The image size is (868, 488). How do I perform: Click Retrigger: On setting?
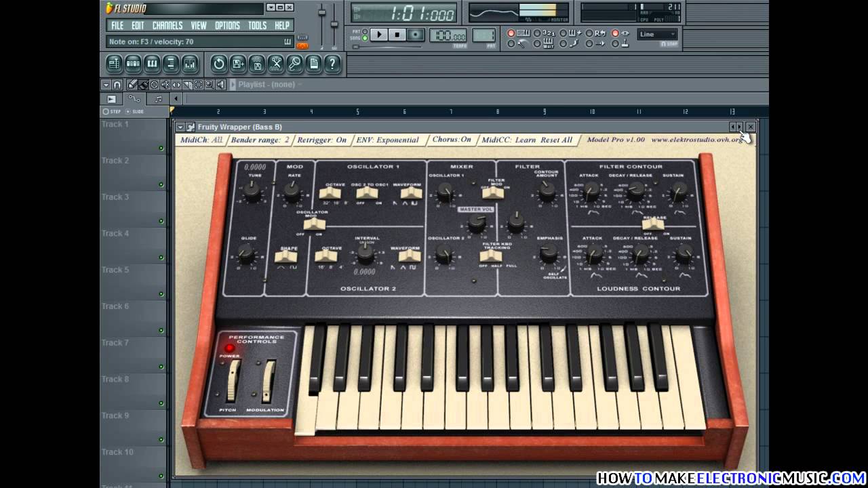(x=322, y=140)
